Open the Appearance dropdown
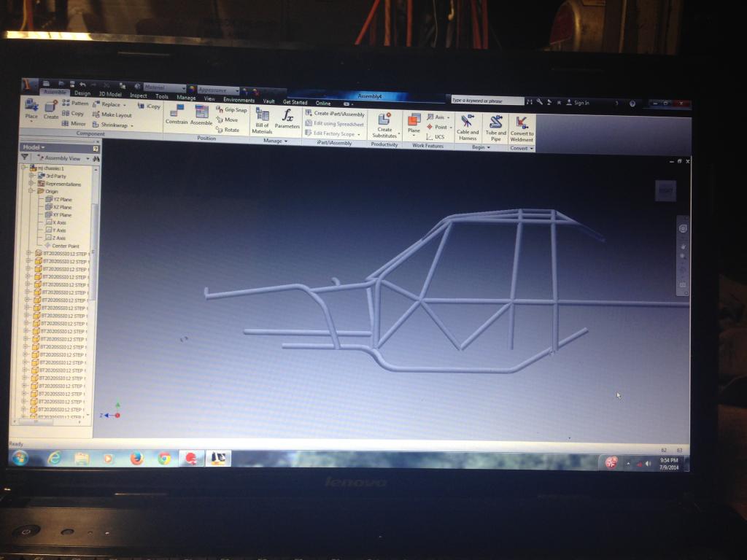The image size is (747, 560). pos(217,90)
